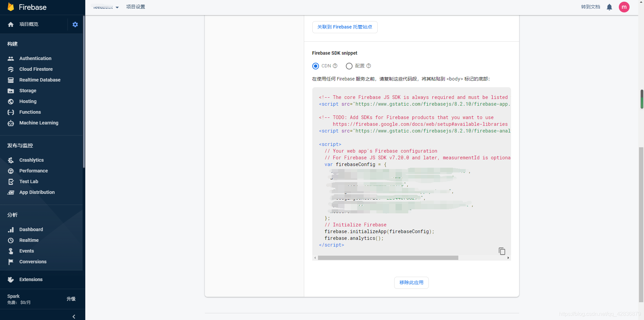Click the 移除此应用 button
This screenshot has width=644, height=320.
pyautogui.click(x=411, y=283)
